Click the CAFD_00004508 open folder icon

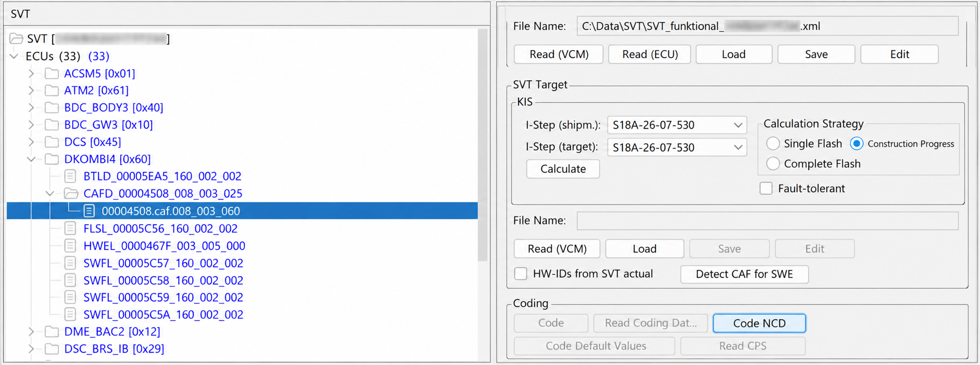coord(71,193)
